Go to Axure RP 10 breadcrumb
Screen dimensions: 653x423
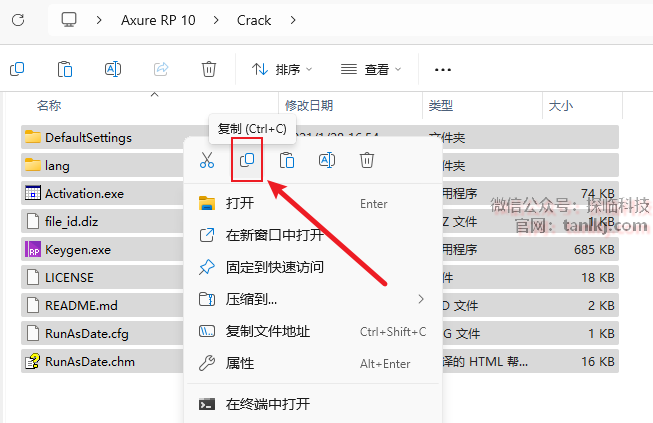click(x=158, y=20)
